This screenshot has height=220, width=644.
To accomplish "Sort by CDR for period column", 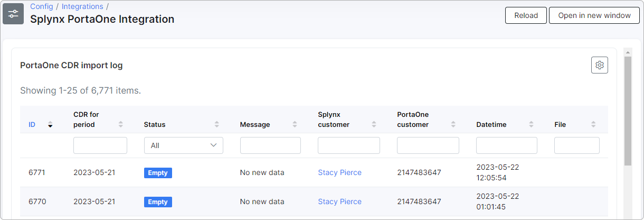I will [121, 125].
